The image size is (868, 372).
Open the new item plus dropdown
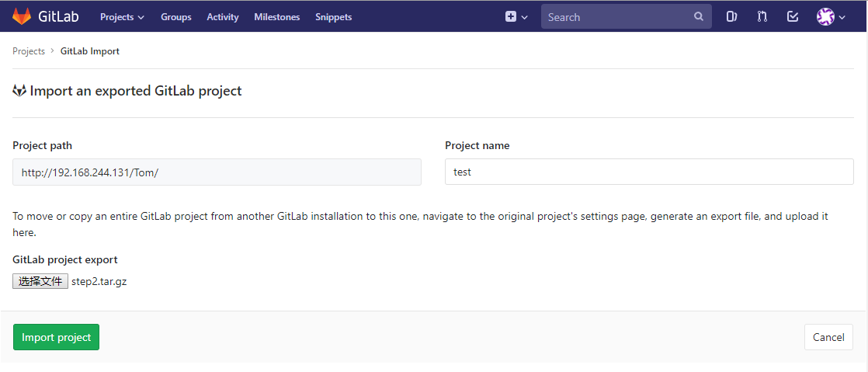tap(516, 17)
